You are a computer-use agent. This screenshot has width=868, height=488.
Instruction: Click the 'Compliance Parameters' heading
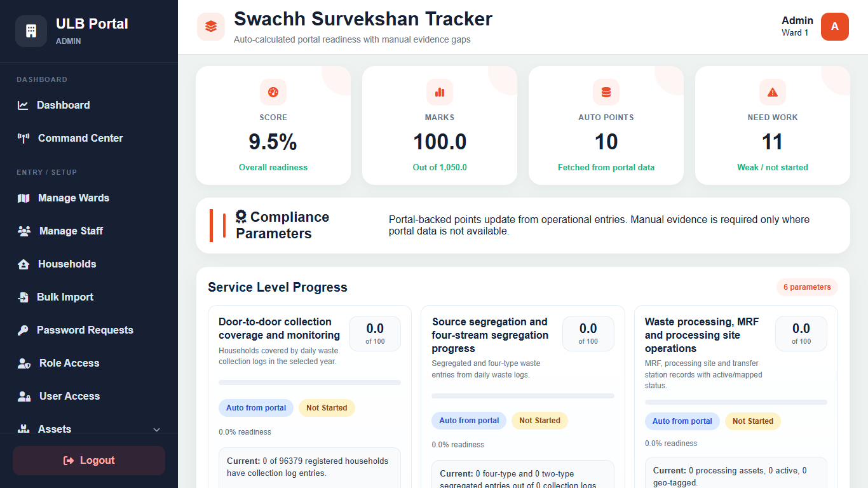coord(283,226)
